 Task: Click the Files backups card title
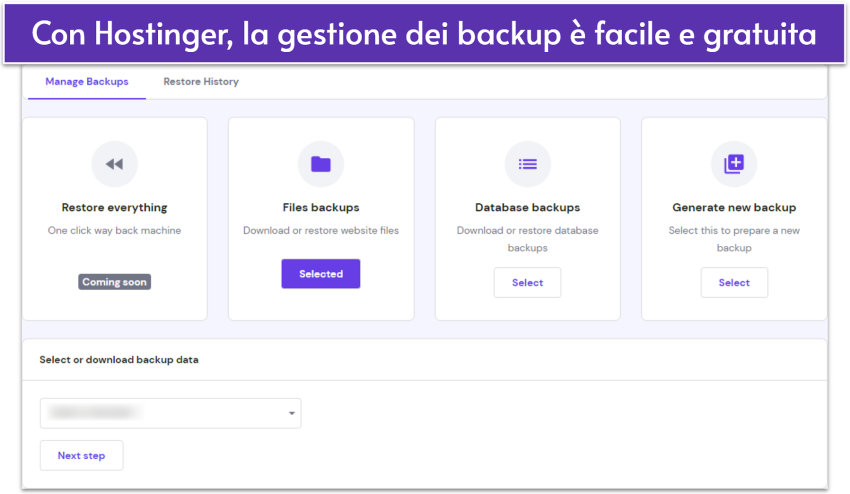pyautogui.click(x=320, y=208)
